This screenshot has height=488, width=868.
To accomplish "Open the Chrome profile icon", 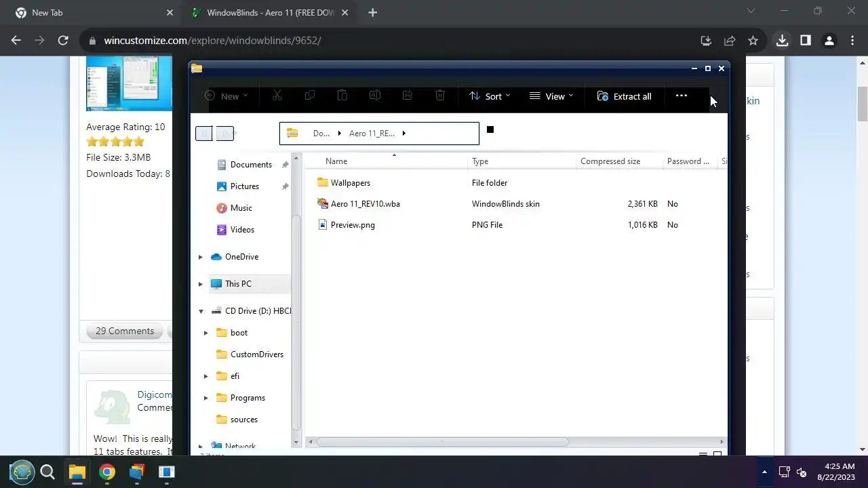I will pyautogui.click(x=829, y=41).
